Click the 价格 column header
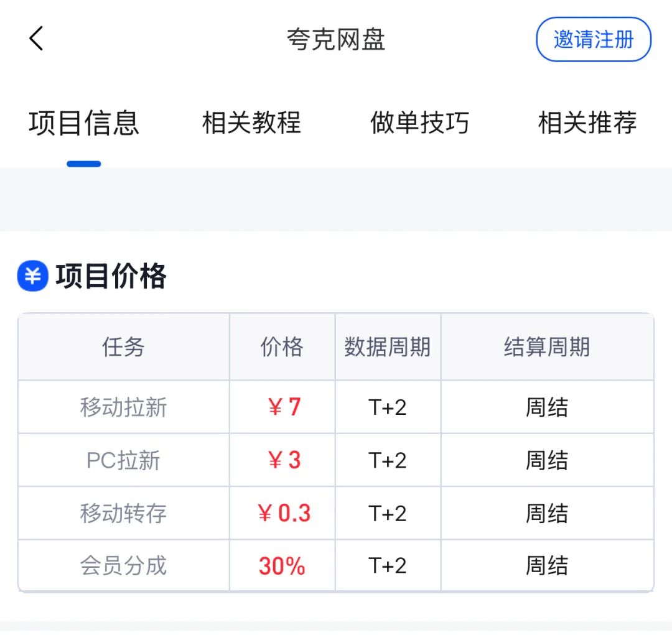 (282, 347)
